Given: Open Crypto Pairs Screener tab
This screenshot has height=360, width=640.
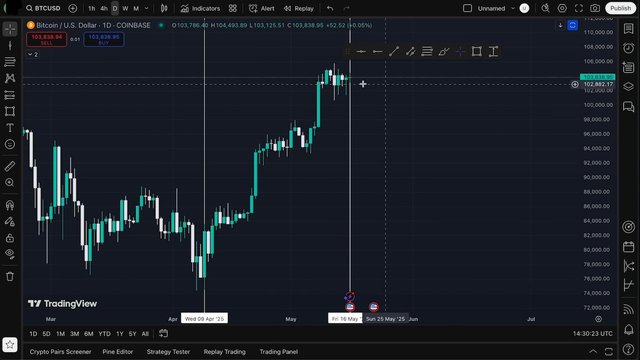Looking at the screenshot, I should click(60, 352).
